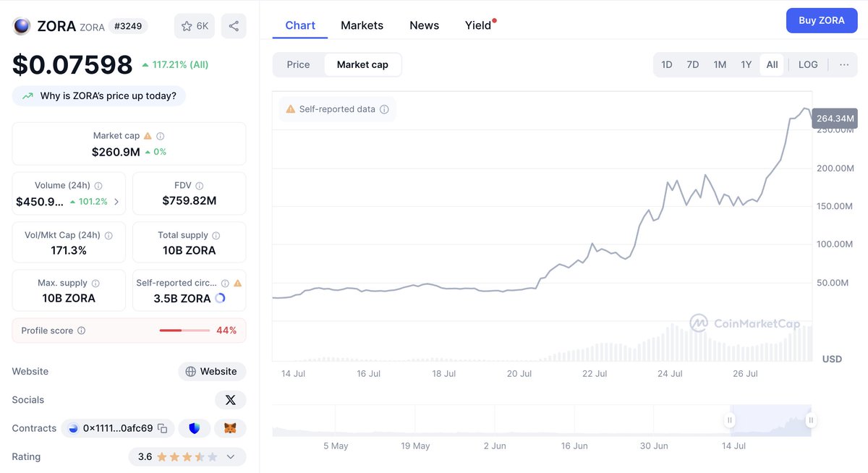Click the highlighted range in the mini timeline
Image resolution: width=868 pixels, height=473 pixels.
pyautogui.click(x=770, y=420)
